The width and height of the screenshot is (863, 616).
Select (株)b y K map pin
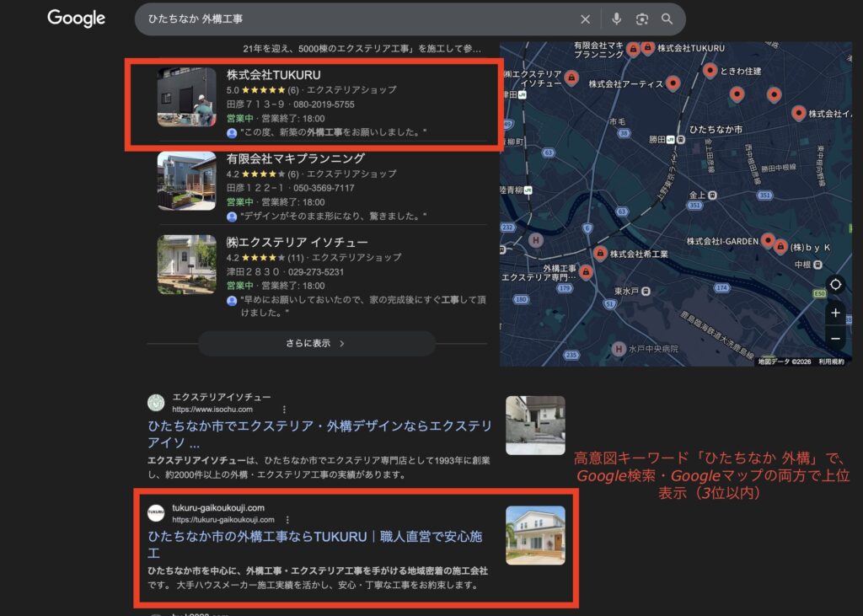click(x=780, y=247)
